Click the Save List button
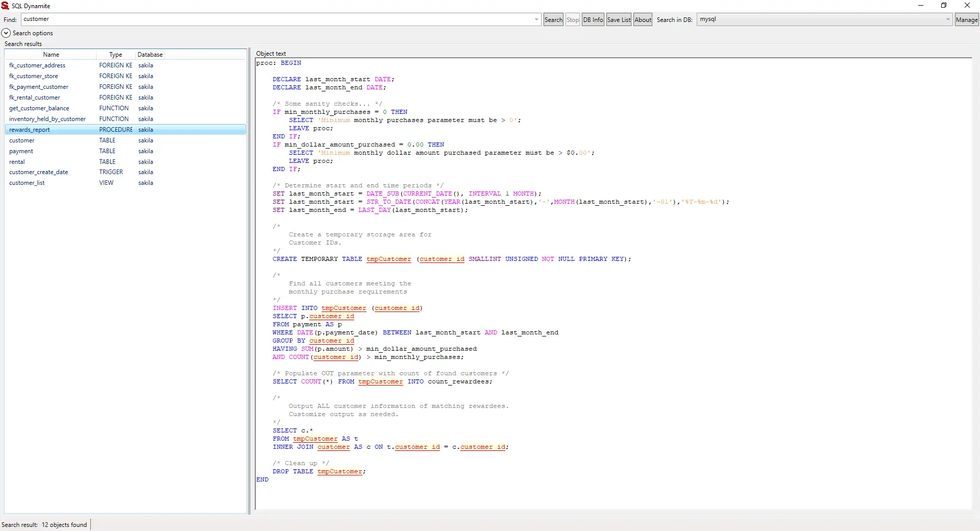 pyautogui.click(x=619, y=20)
